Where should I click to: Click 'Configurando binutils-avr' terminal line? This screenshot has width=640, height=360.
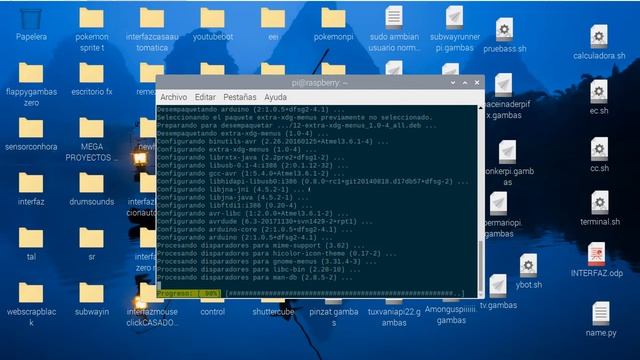point(273,141)
